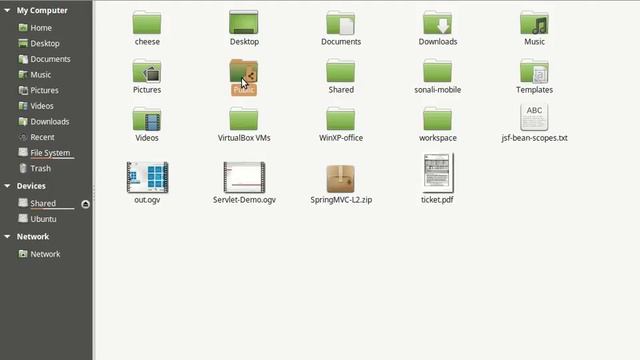Screen dimensions: 640x360
Task: Click the SpringMVC-L2.zip file name label
Action: coord(341,200)
